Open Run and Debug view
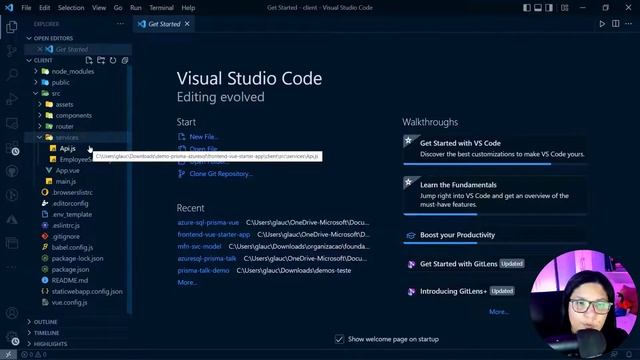 (12, 99)
